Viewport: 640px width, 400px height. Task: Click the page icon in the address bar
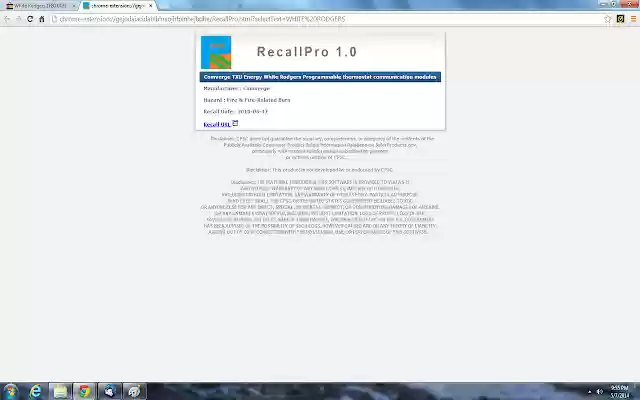tap(54, 19)
